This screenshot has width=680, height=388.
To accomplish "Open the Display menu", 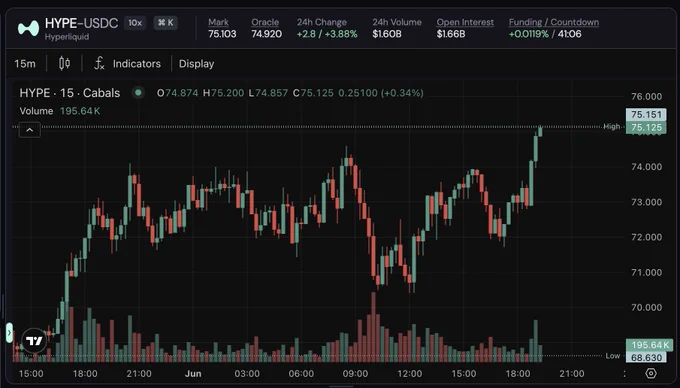I will tap(196, 64).
